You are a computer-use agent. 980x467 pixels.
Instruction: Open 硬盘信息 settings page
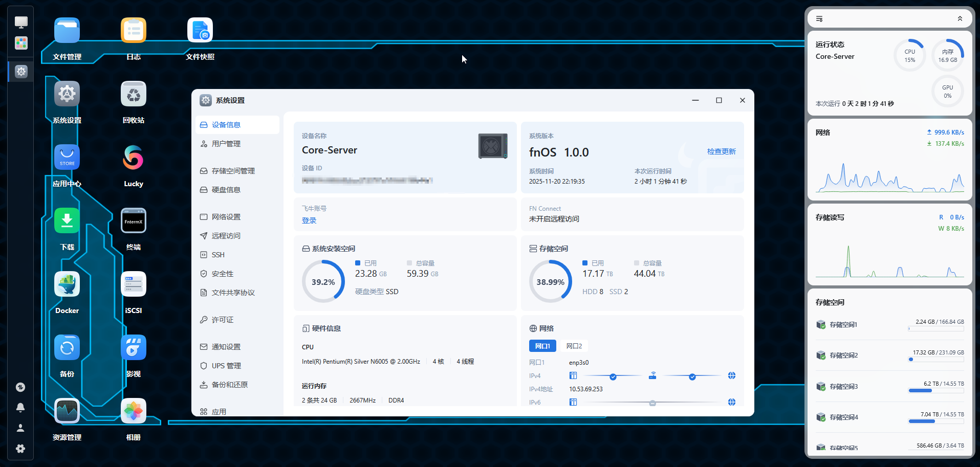(237, 190)
